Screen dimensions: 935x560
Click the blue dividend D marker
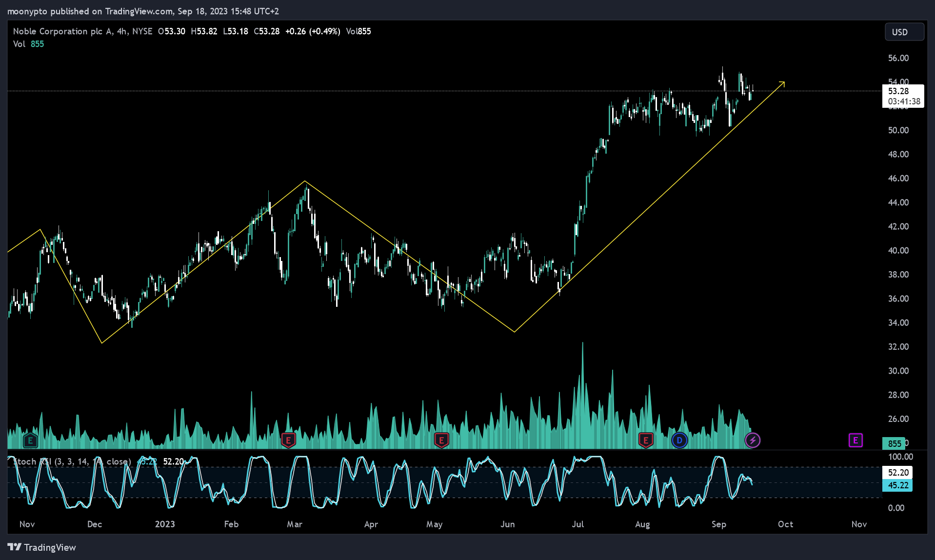click(679, 440)
